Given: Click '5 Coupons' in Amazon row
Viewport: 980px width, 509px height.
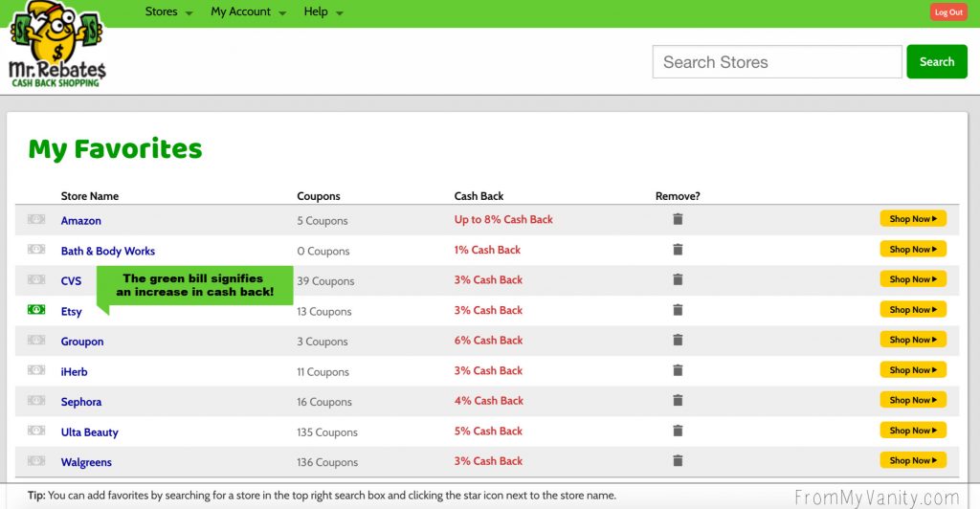Looking at the screenshot, I should [322, 220].
